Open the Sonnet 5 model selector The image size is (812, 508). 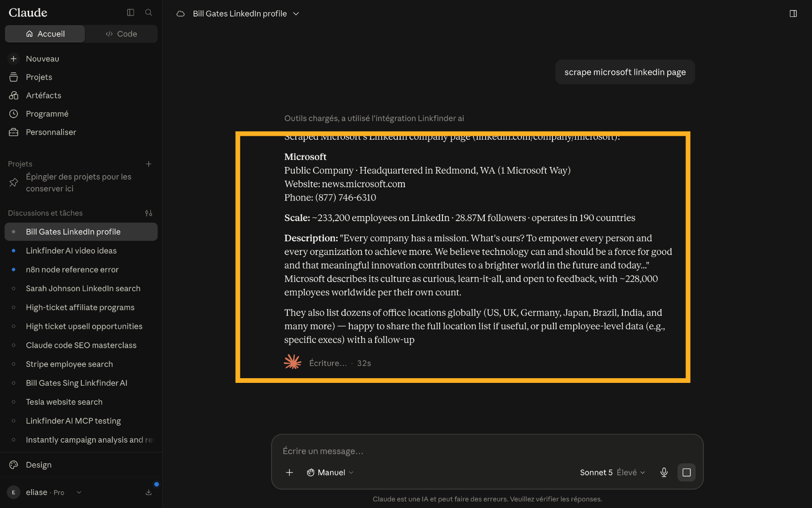pyautogui.click(x=613, y=472)
